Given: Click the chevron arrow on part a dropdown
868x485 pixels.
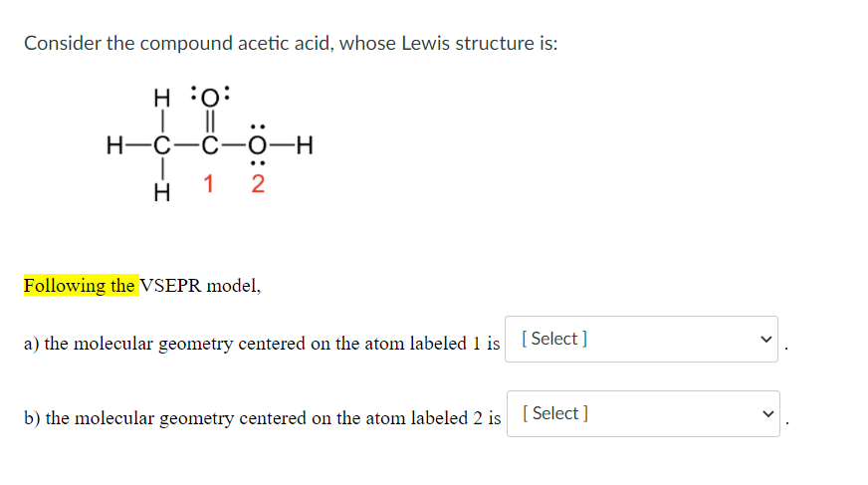Looking at the screenshot, I should click(x=765, y=339).
